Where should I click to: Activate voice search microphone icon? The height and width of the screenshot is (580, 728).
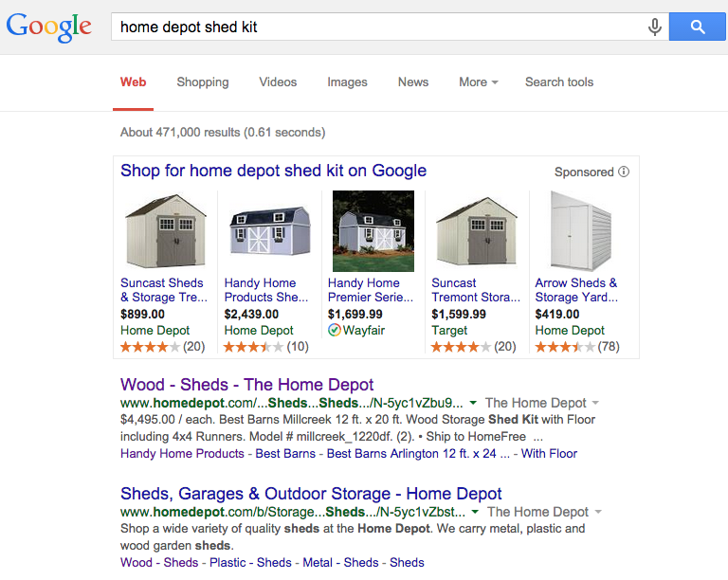pos(654,27)
